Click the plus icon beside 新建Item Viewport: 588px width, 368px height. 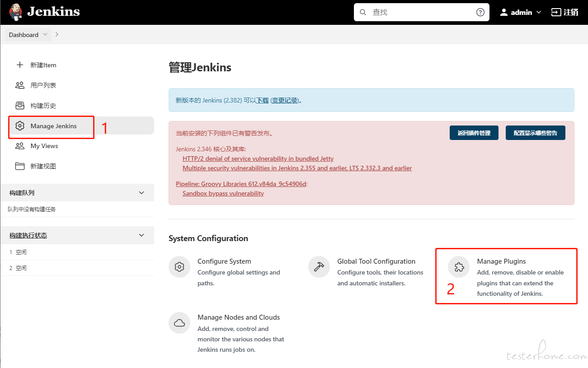tap(20, 65)
